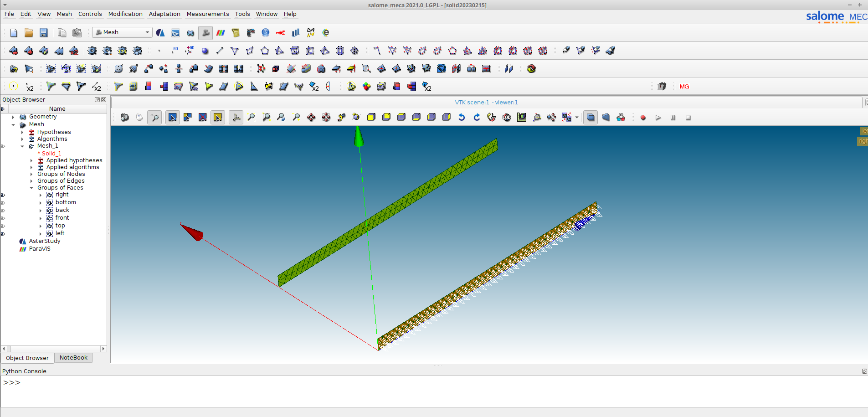This screenshot has width=868, height=417.
Task: Click the Object Browser horizontal scrollbar
Action: click(54, 349)
